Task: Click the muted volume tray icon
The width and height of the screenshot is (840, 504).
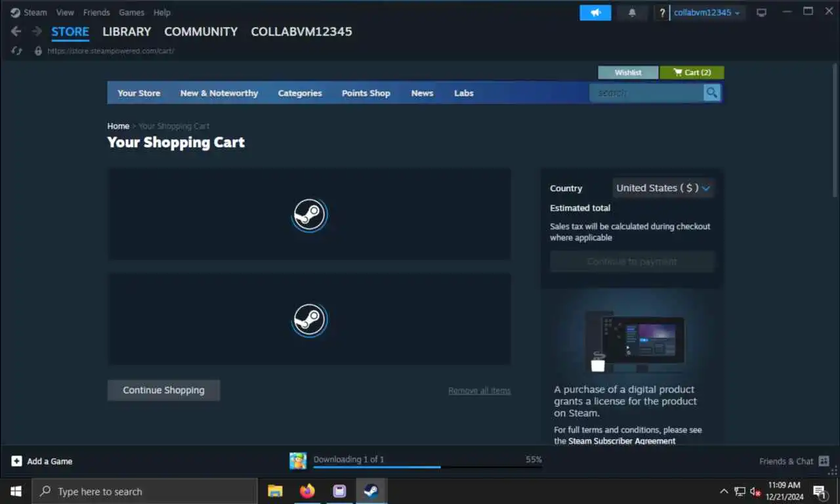Action: pyautogui.click(x=755, y=492)
